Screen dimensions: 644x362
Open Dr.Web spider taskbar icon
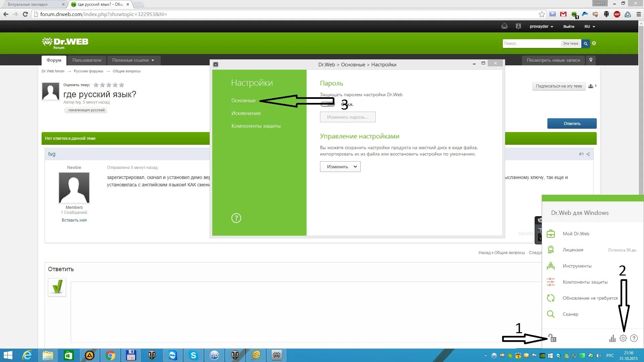277,355
